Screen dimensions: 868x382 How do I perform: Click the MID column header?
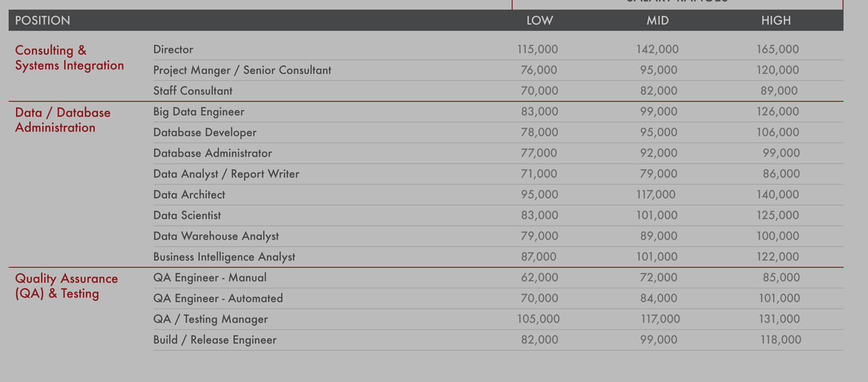(658, 21)
